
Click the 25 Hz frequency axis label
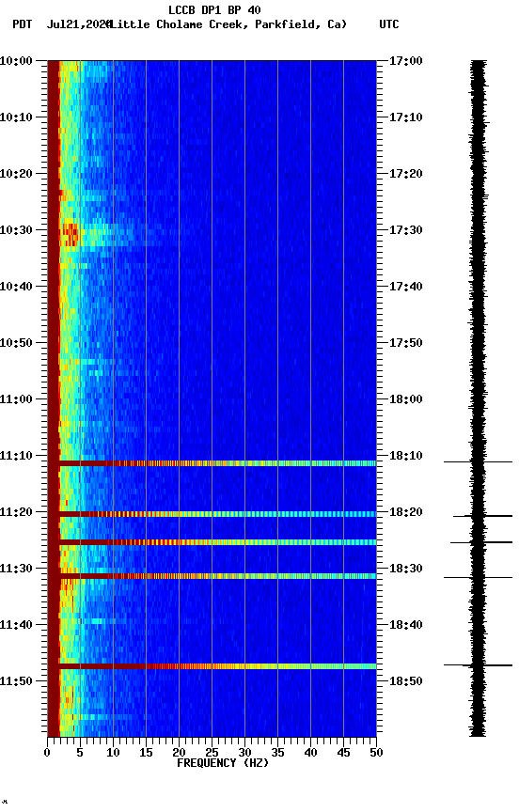click(212, 753)
